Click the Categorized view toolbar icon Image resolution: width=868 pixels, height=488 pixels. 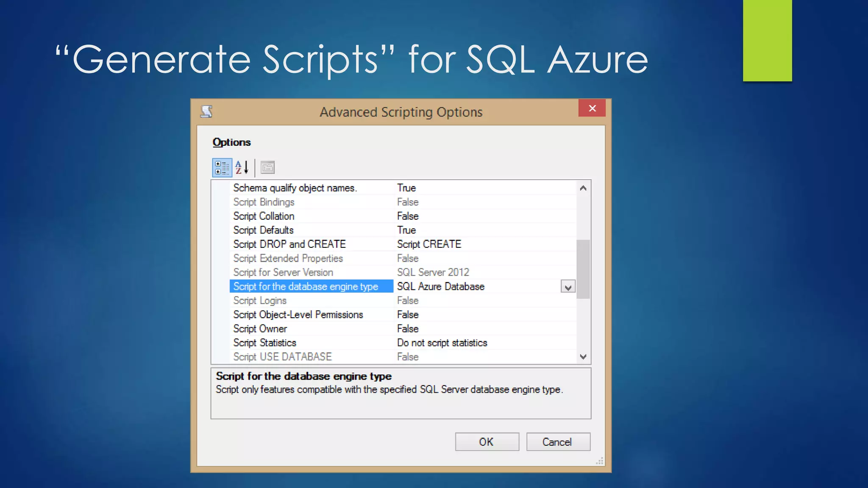click(x=222, y=168)
